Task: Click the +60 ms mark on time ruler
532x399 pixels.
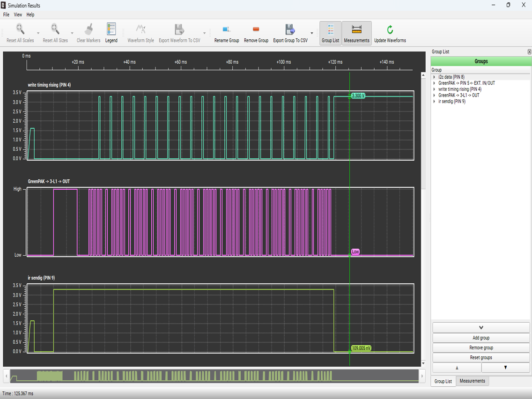Action: (x=181, y=62)
